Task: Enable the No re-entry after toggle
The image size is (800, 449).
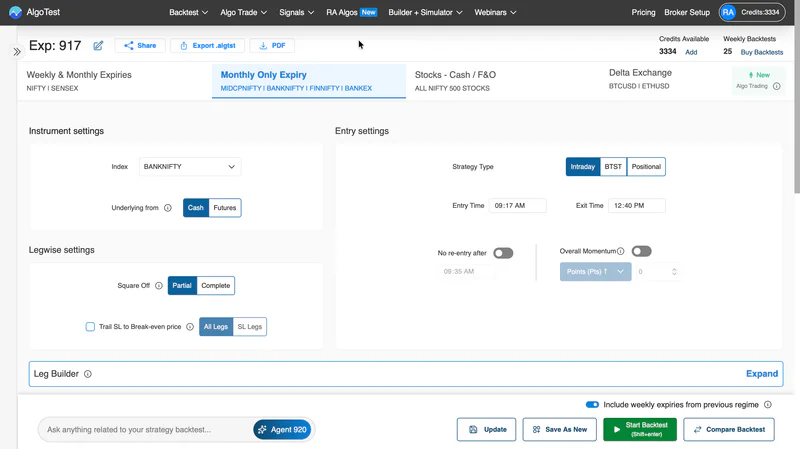Action: click(x=503, y=253)
